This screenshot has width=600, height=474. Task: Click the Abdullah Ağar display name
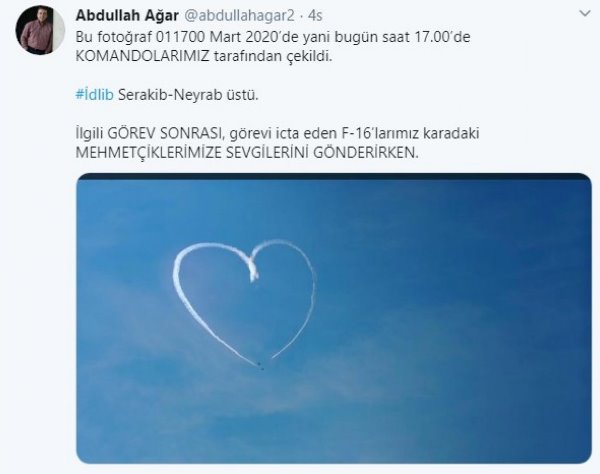pos(127,16)
